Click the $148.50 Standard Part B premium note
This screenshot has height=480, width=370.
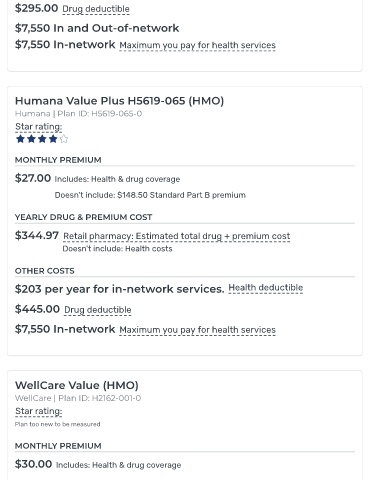150,195
